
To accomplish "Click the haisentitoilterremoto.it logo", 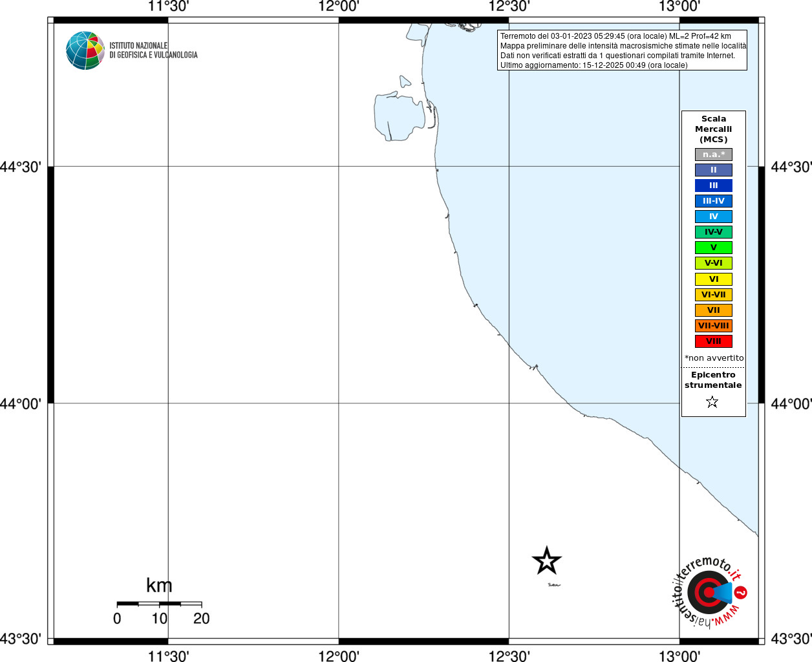I will tap(710, 592).
